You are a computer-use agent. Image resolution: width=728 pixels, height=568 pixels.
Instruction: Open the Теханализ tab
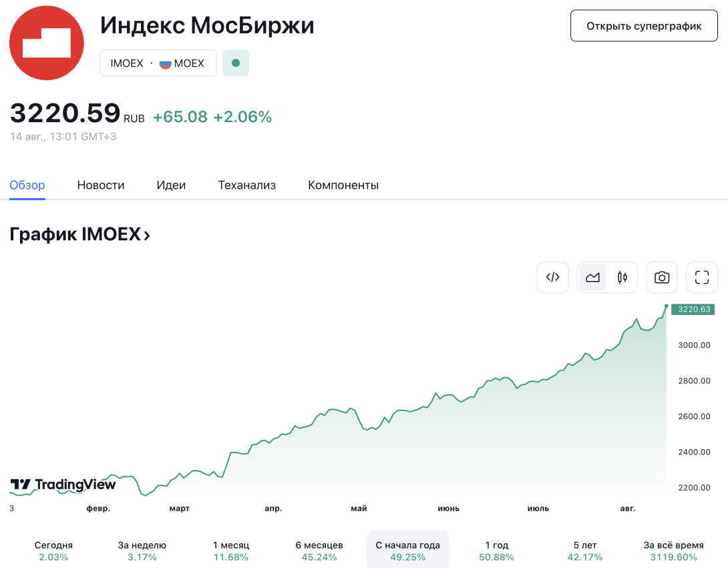pyautogui.click(x=247, y=185)
